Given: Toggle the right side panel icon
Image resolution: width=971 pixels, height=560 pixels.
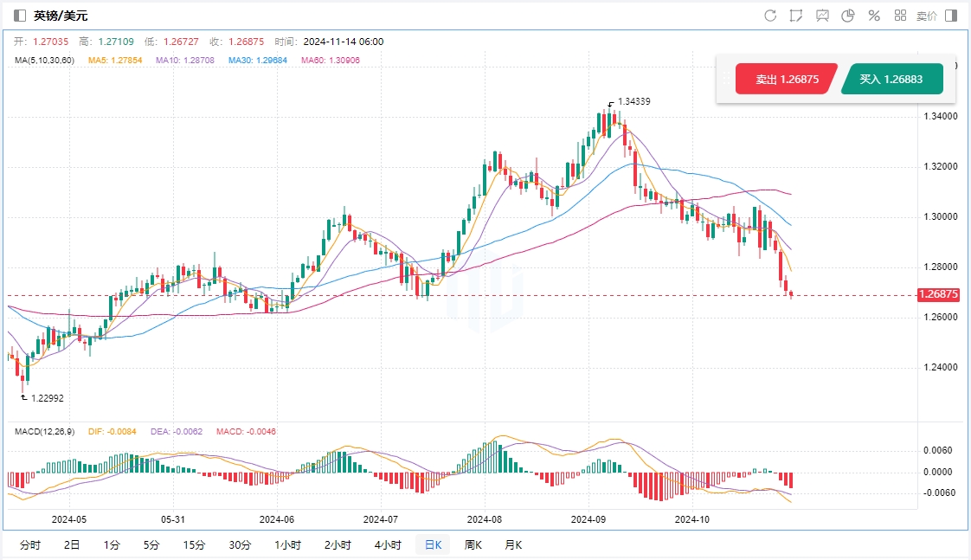Looking at the screenshot, I should 951,16.
